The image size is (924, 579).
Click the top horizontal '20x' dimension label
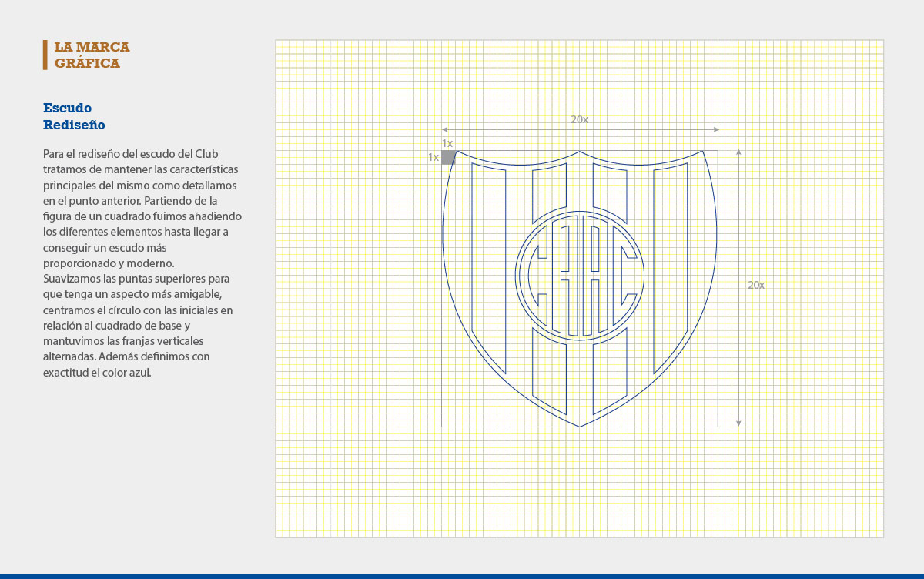point(579,120)
